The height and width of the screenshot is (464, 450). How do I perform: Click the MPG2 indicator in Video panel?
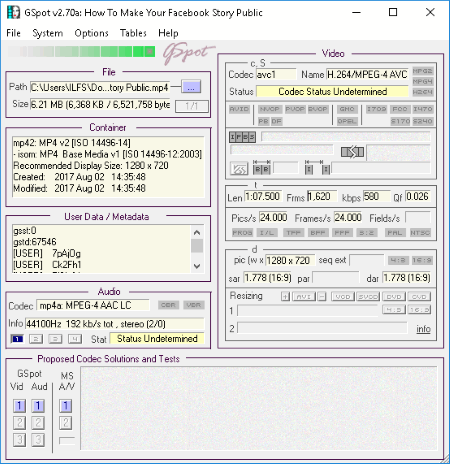(x=422, y=71)
